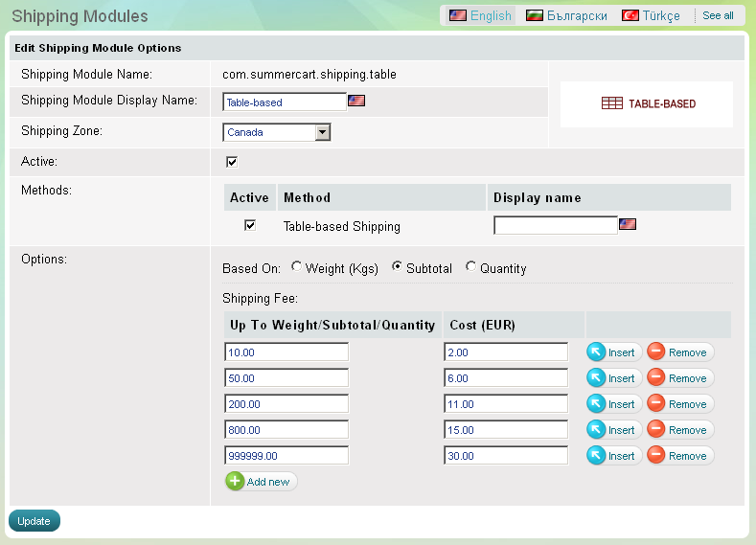Uncheck Table-based Shipping method Active checkbox
Image resolution: width=756 pixels, height=545 pixels.
tap(250, 226)
